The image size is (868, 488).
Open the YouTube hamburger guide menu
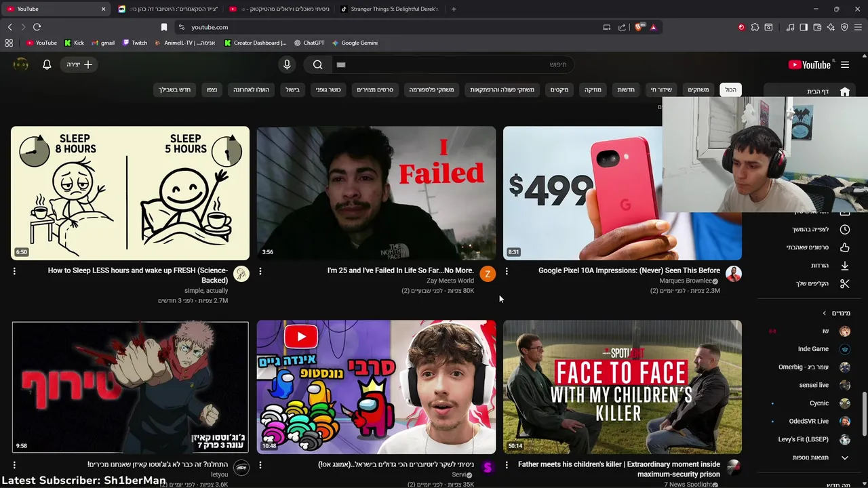pyautogui.click(x=845, y=65)
